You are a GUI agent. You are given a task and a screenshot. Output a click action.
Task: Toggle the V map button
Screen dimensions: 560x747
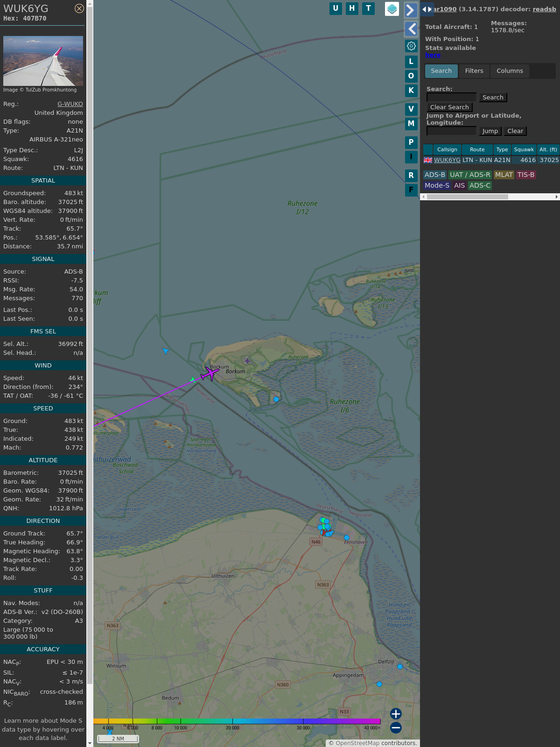click(x=411, y=109)
